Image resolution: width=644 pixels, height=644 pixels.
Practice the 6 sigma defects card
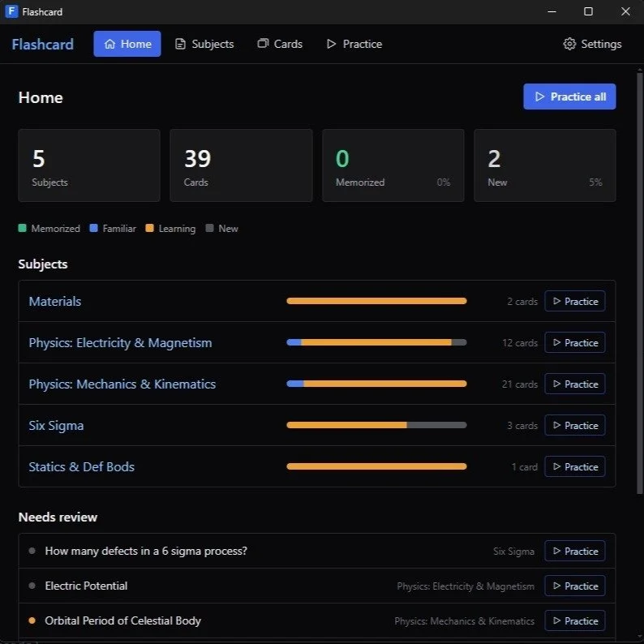pyautogui.click(x=575, y=552)
